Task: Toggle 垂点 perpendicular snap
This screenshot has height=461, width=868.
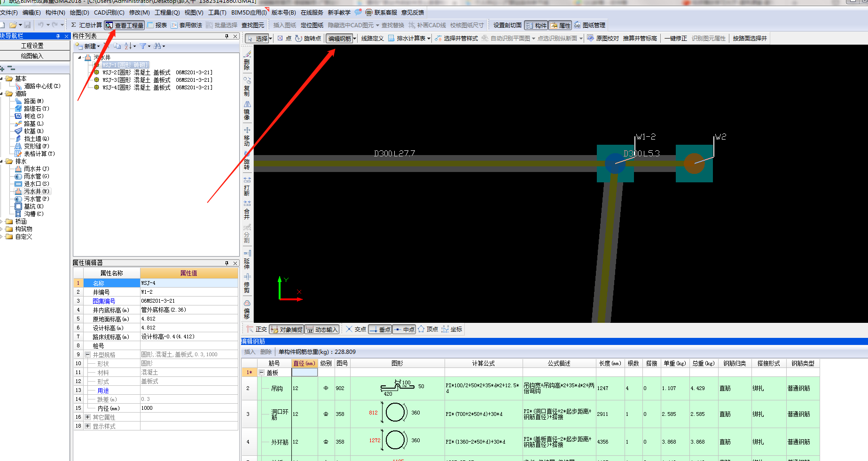Action: tap(380, 329)
